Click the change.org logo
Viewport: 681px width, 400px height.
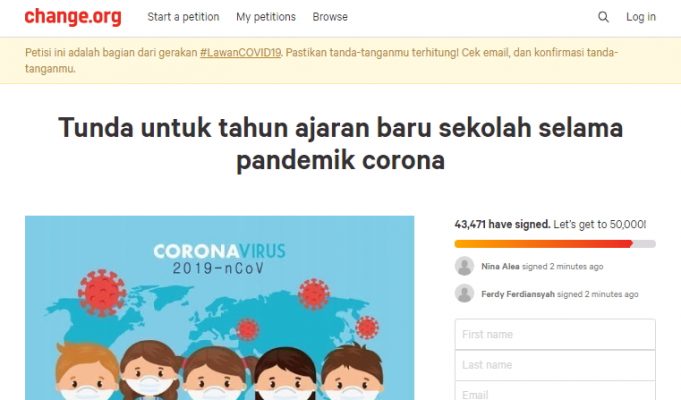tap(73, 17)
